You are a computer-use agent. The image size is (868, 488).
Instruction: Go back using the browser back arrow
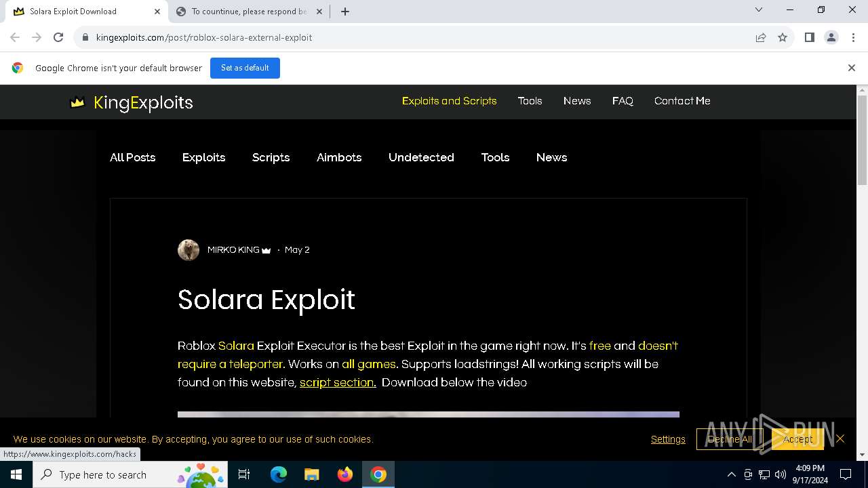tap(15, 37)
